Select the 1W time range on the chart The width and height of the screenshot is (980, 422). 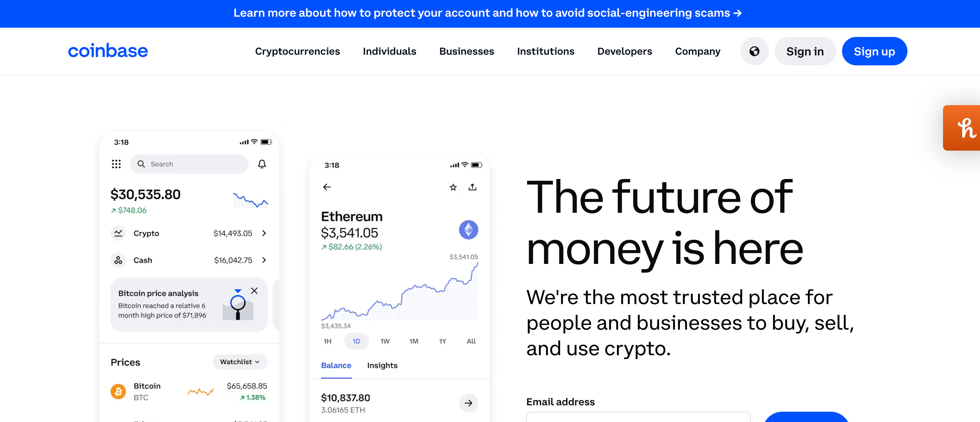click(x=385, y=341)
